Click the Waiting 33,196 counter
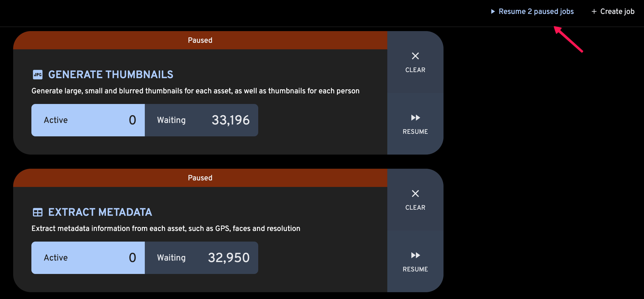This screenshot has height=299, width=644. point(202,120)
